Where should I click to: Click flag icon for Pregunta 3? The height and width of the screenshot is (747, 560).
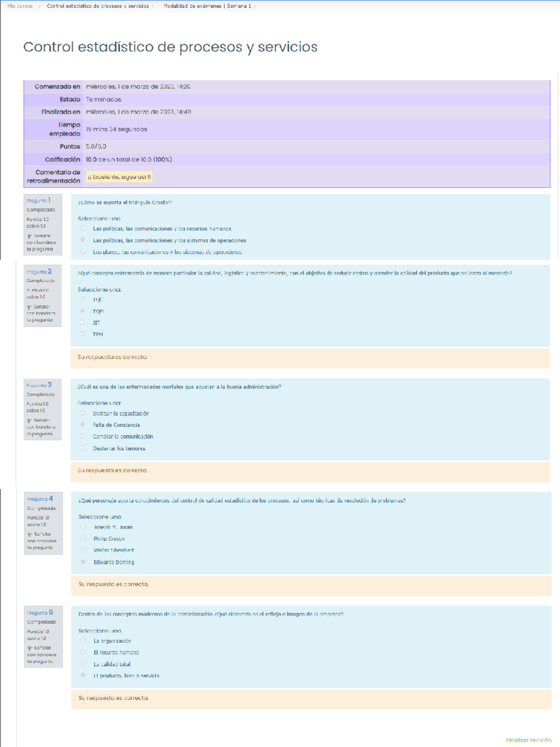pos(29,421)
